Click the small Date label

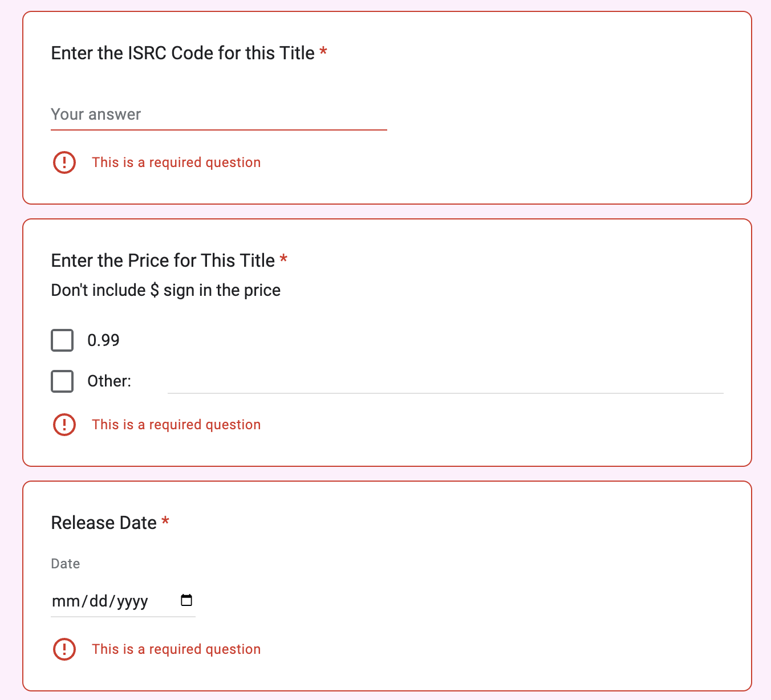click(x=66, y=564)
